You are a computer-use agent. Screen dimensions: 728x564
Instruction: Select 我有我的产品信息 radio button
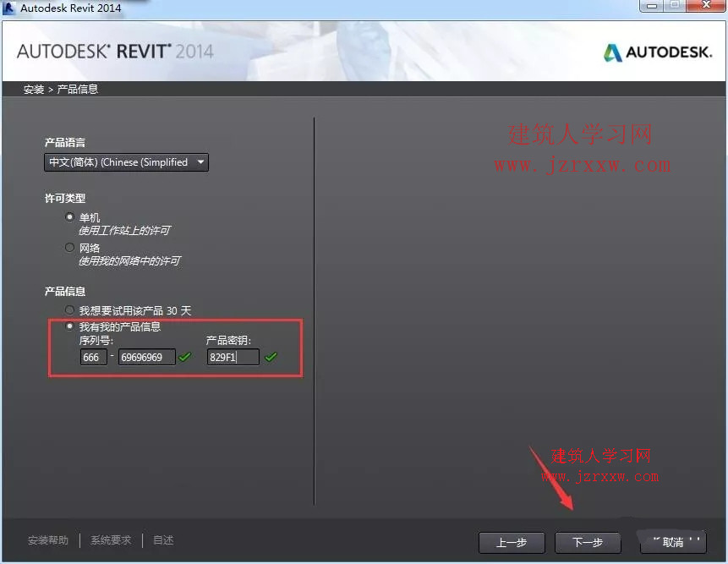69,326
